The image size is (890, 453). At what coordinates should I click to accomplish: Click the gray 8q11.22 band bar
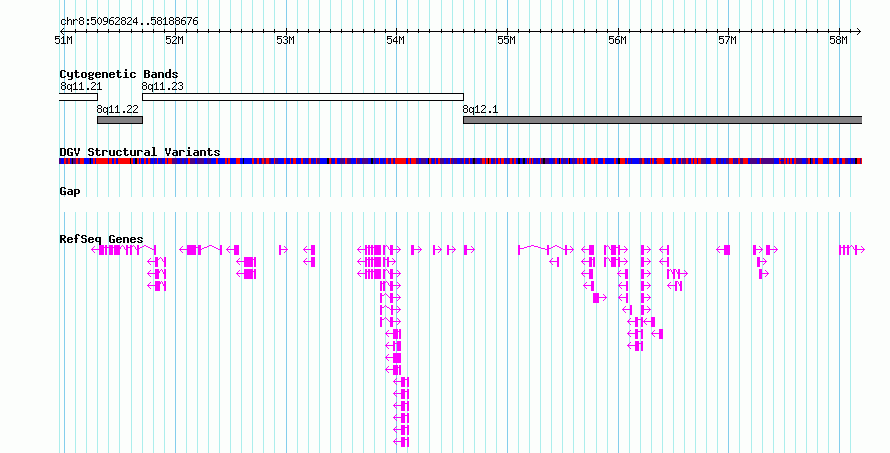120,120
